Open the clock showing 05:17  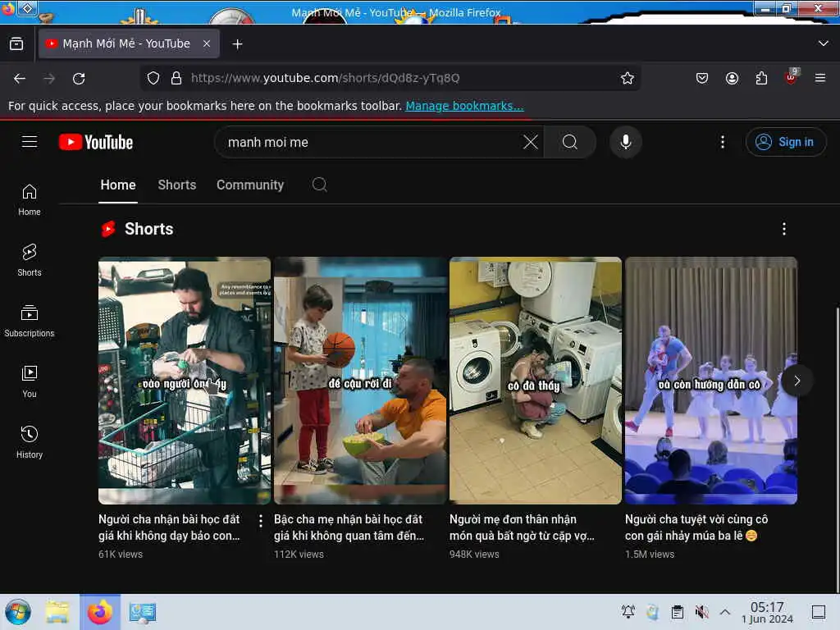[767, 612]
